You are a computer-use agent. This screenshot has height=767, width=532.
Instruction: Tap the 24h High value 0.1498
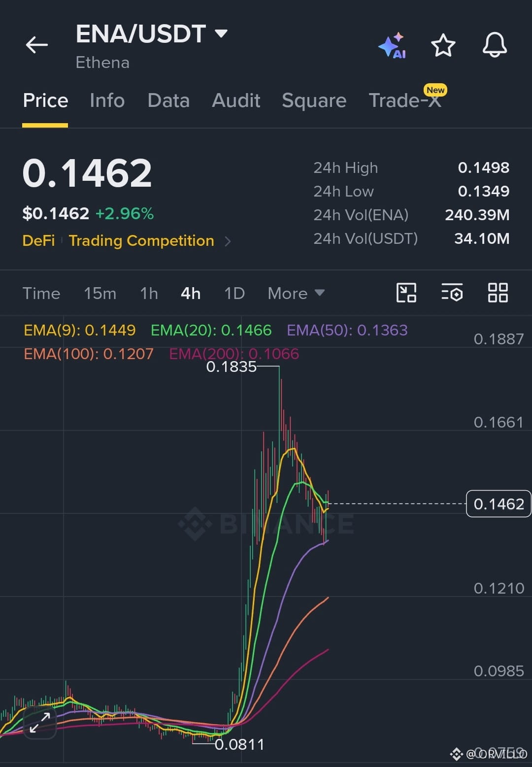[484, 167]
